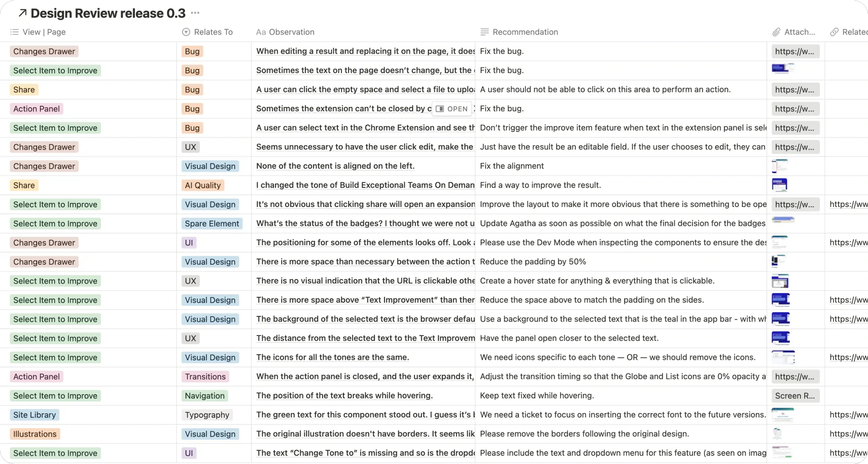This screenshot has width=868, height=464.
Task: Select the Changes Drawer tag on the alignment row
Action: pyautogui.click(x=44, y=166)
